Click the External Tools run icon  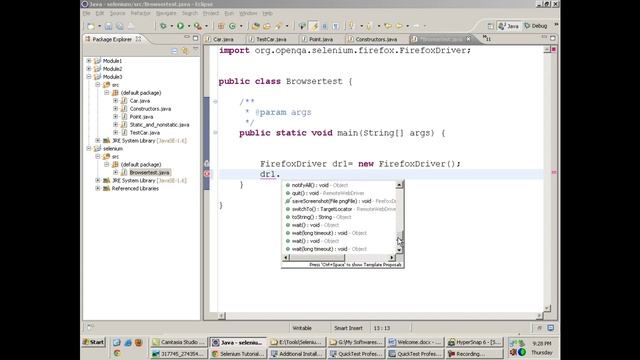point(198,26)
